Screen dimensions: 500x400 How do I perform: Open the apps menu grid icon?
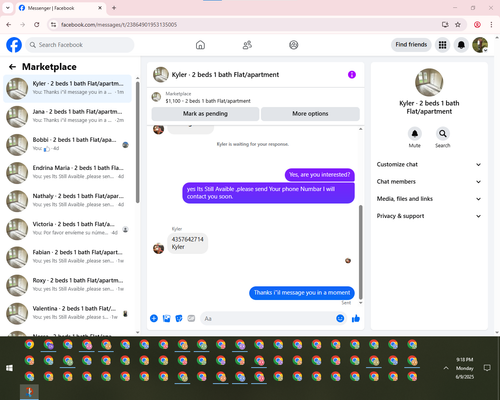442,45
